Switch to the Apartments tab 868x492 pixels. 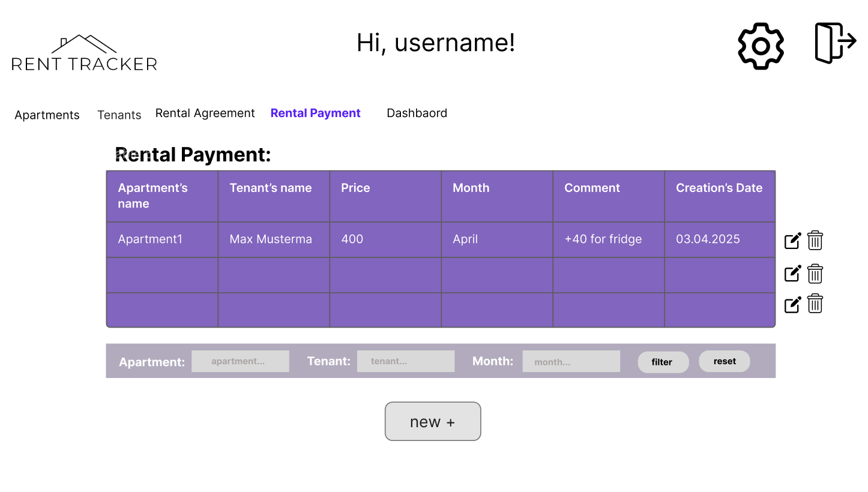tap(47, 115)
